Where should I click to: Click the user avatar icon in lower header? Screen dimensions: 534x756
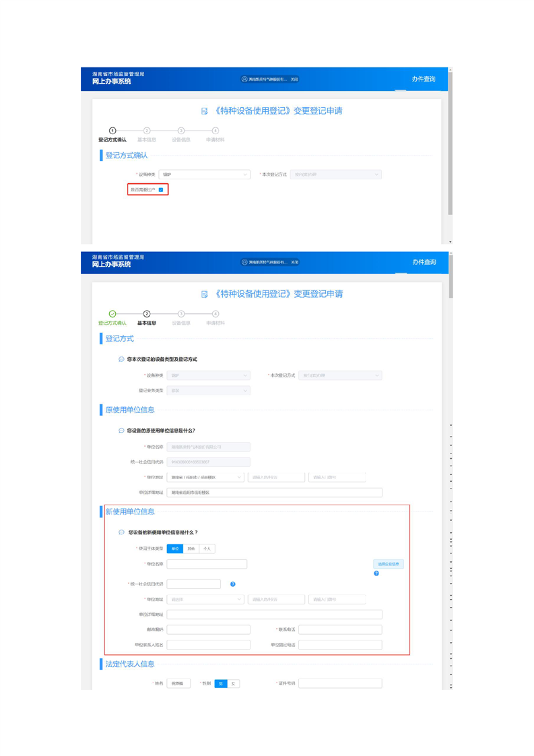pyautogui.click(x=244, y=262)
